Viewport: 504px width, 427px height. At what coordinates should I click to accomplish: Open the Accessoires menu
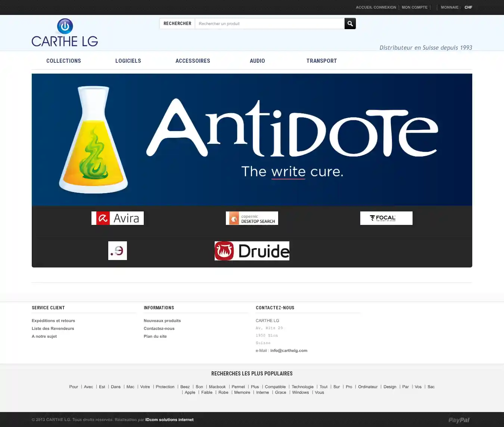[x=193, y=61]
